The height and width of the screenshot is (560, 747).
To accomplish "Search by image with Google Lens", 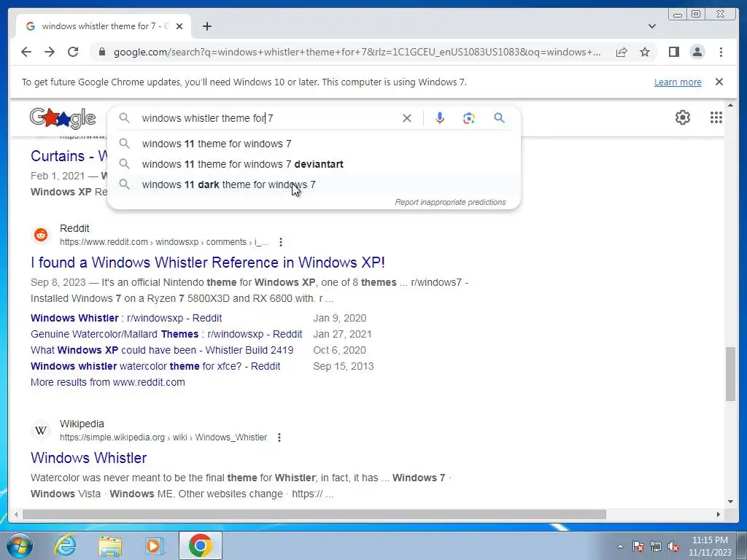I will [469, 118].
